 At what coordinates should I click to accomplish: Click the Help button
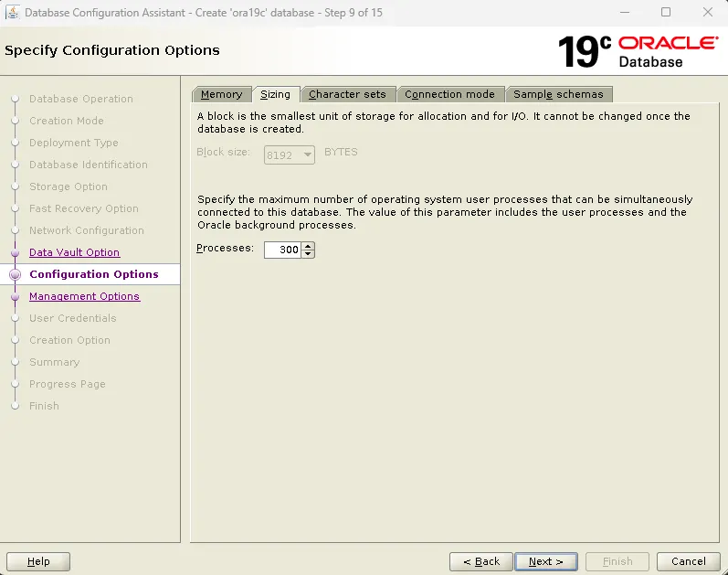38,561
